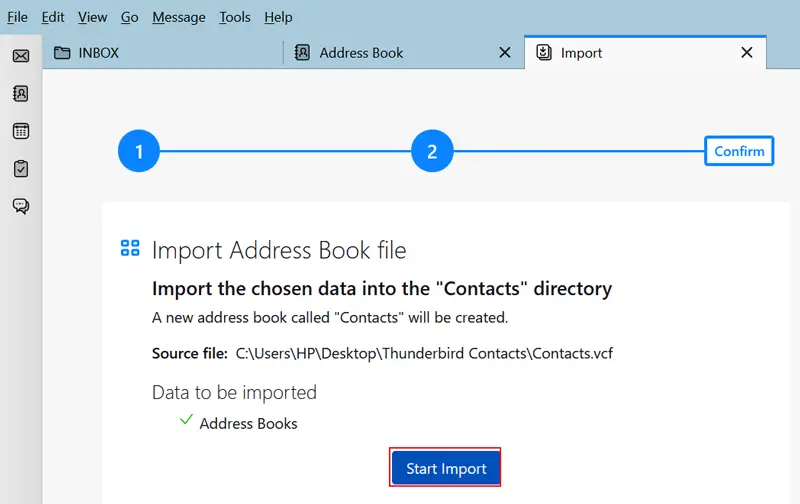This screenshot has width=800, height=504.
Task: Close the Address Book tab
Action: coord(506,53)
